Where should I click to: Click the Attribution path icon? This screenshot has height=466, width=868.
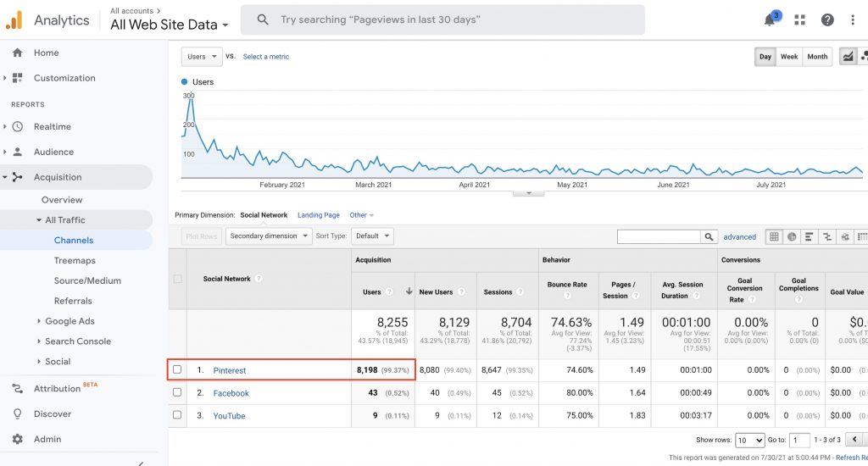(x=18, y=389)
